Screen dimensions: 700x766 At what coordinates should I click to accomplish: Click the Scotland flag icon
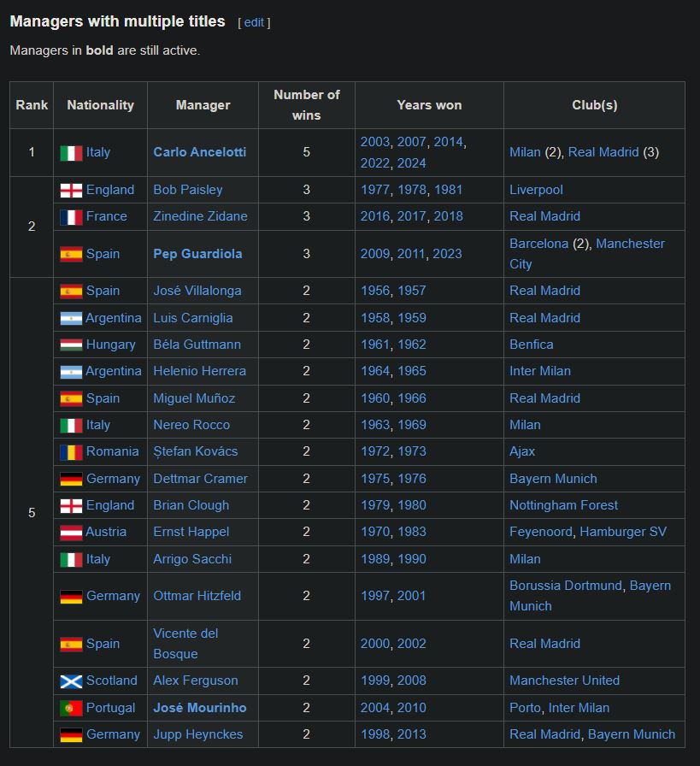pos(71,681)
